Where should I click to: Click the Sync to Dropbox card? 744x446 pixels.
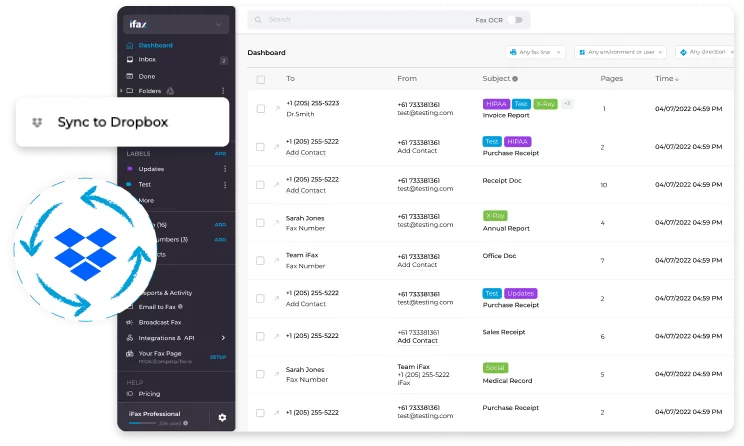122,122
